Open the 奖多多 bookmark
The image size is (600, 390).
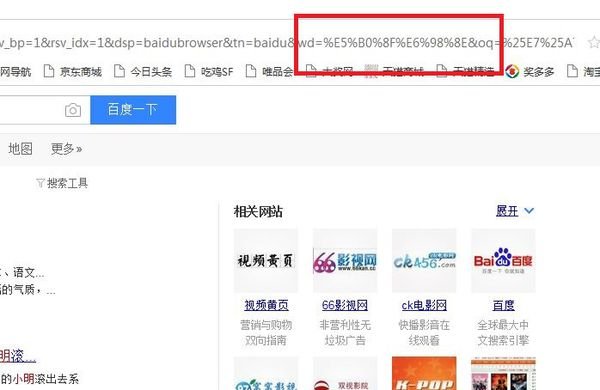pyautogui.click(x=530, y=72)
